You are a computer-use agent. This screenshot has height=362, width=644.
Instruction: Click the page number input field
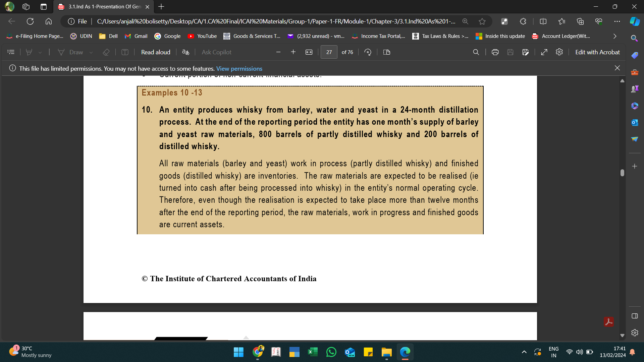(329, 52)
